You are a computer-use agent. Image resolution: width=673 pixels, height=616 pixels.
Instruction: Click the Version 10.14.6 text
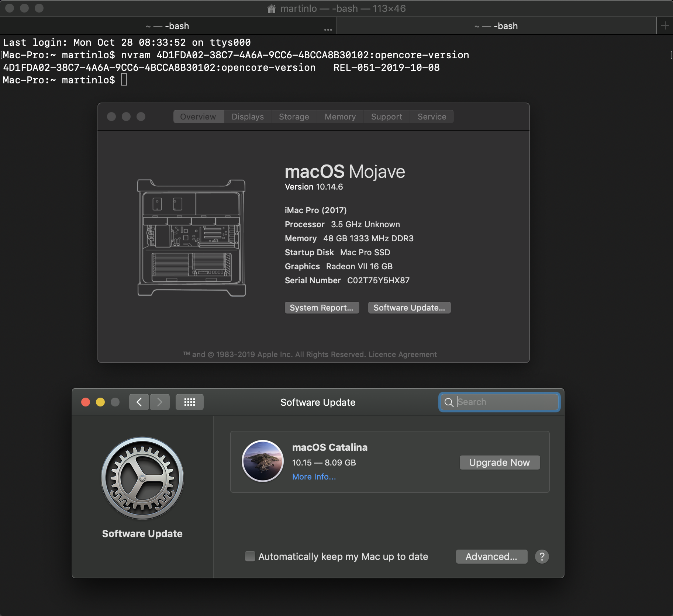(314, 187)
